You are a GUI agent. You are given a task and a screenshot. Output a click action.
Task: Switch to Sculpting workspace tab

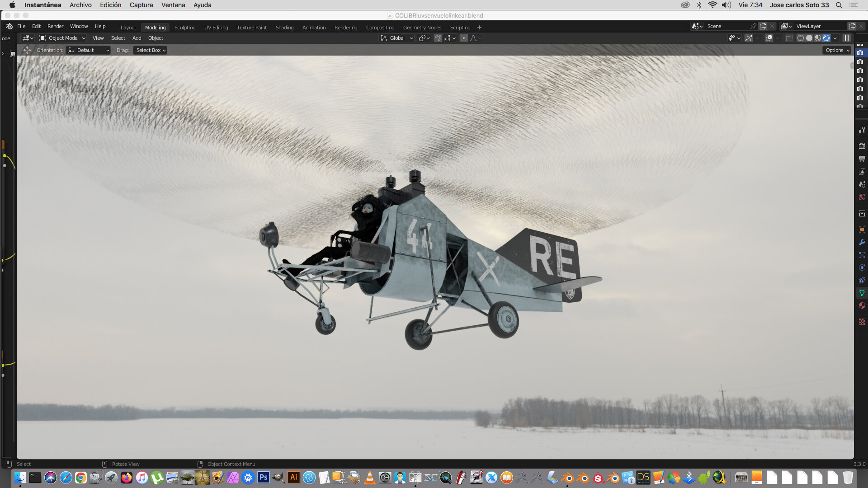[x=185, y=28]
